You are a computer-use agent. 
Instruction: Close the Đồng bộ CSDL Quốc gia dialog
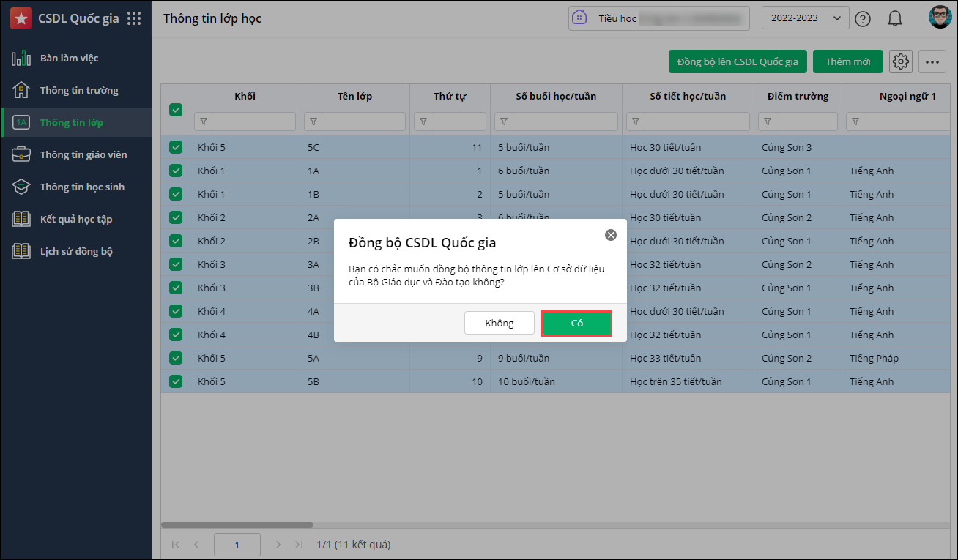pyautogui.click(x=610, y=235)
